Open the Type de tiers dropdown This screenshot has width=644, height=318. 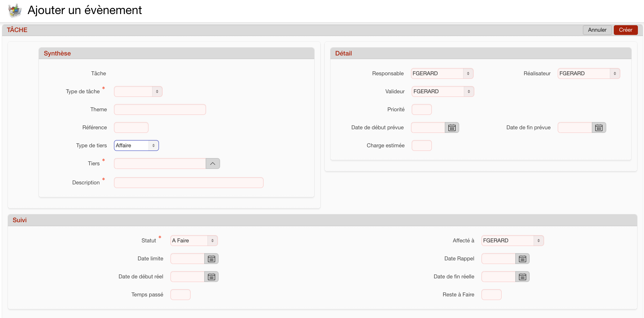tap(136, 145)
